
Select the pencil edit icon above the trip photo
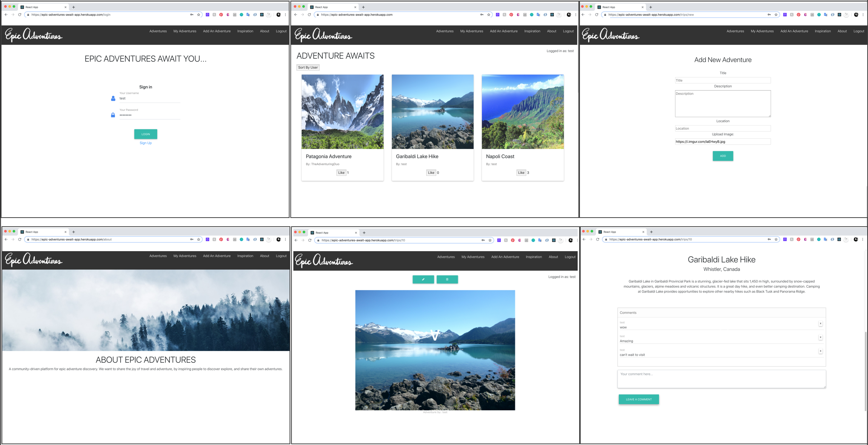(423, 279)
